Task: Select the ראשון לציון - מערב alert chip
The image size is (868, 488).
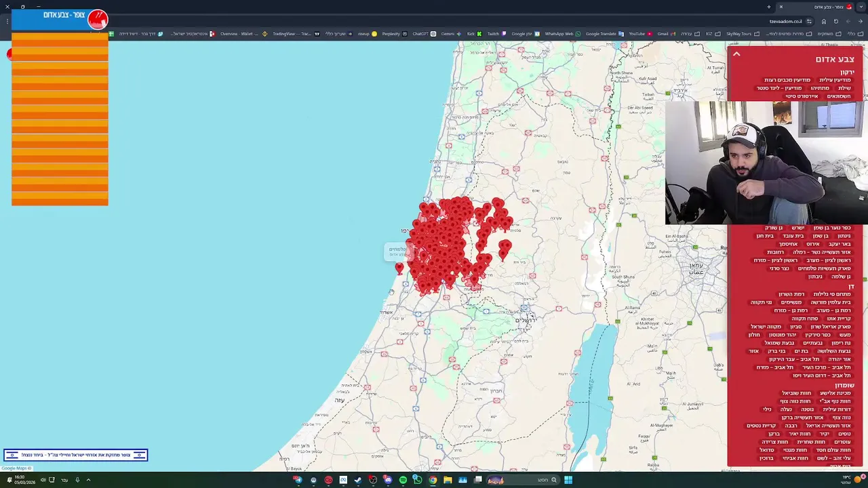Action: [x=828, y=260]
